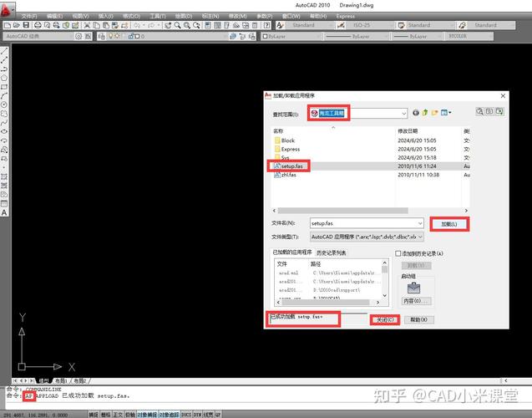Open the 视图(V) menu
The width and height of the screenshot is (532, 418).
(80, 16)
